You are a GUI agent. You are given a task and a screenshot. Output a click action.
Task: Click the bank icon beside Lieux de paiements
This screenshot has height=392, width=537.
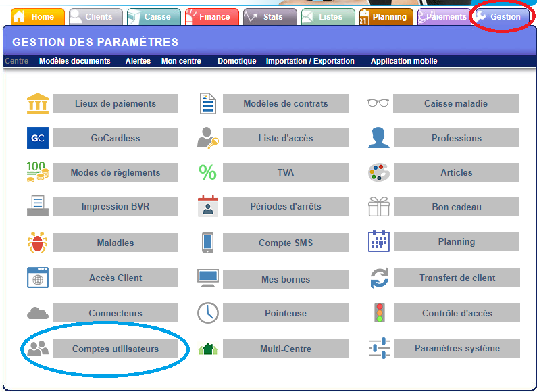pyautogui.click(x=38, y=103)
